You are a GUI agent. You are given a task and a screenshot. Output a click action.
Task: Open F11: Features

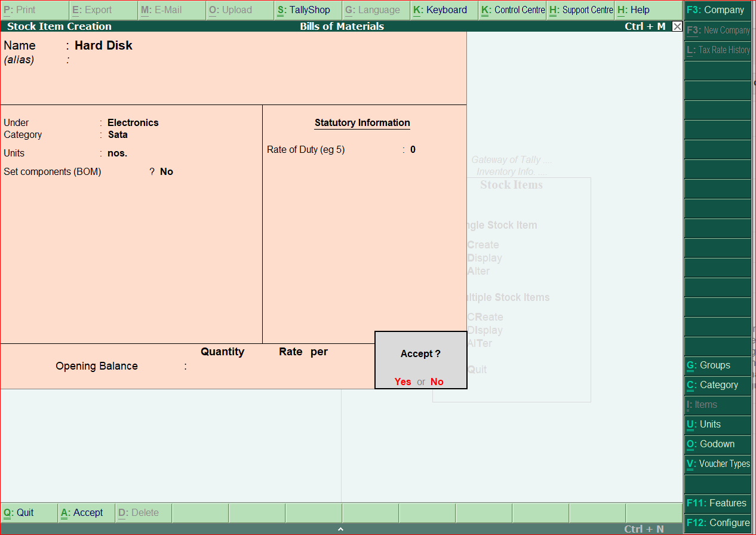click(718, 503)
